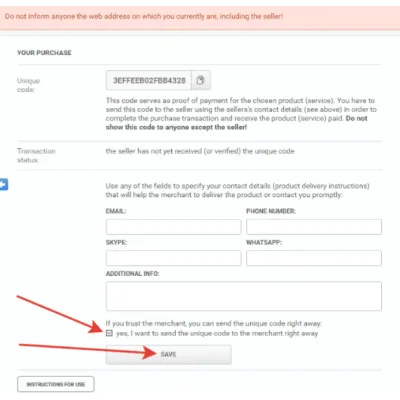Click the transaction status message text
Screen dimensions: 400x400
coord(200,151)
